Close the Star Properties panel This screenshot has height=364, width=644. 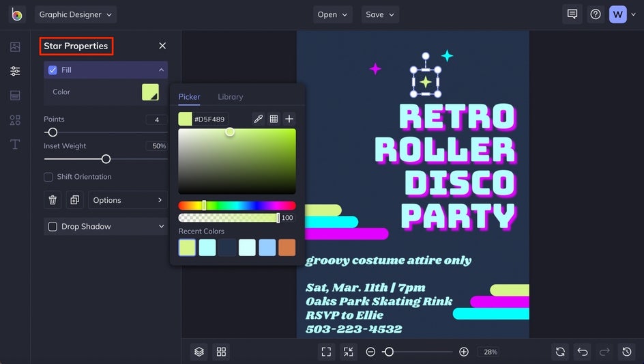(162, 46)
